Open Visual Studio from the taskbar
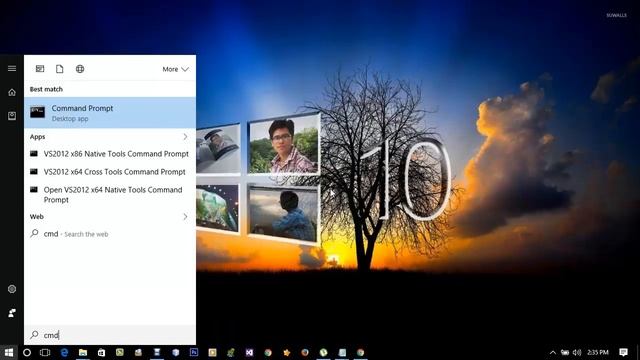Image resolution: width=640 pixels, height=360 pixels. pyautogui.click(x=249, y=352)
